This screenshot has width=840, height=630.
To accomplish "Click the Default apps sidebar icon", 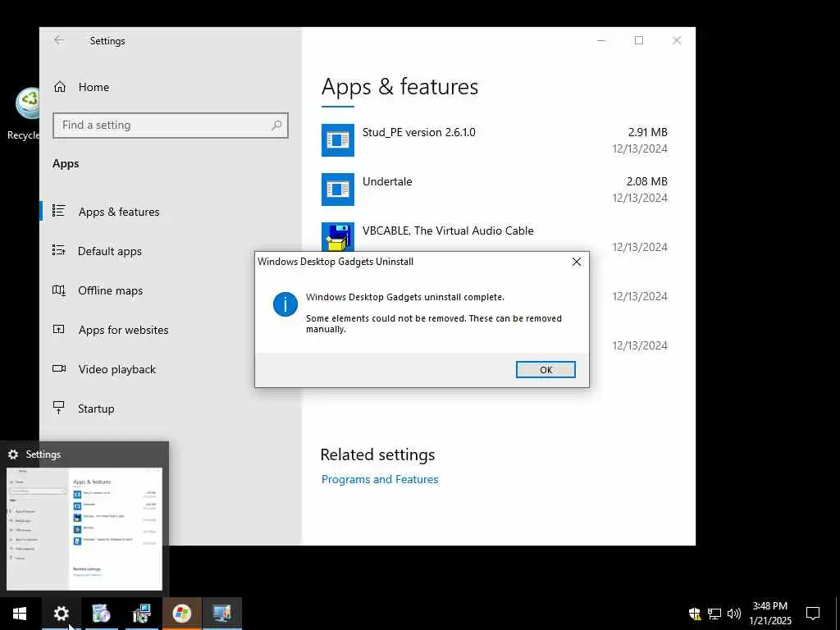I will point(59,250).
